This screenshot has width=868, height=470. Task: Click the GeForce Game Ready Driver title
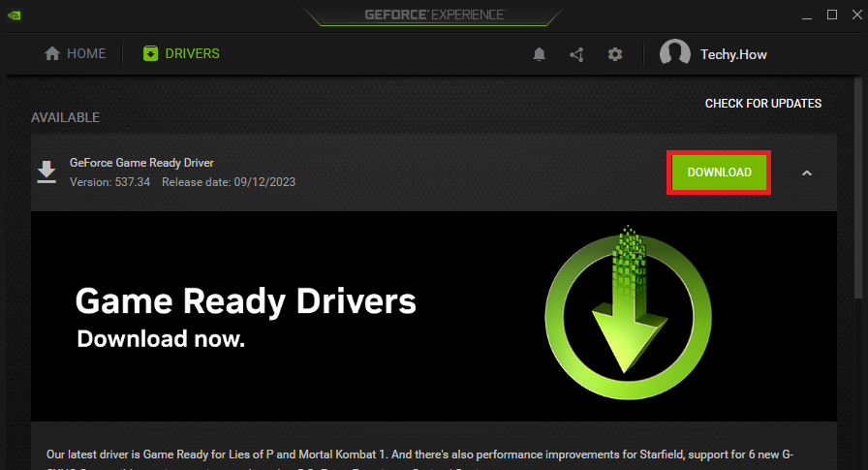coord(141,163)
